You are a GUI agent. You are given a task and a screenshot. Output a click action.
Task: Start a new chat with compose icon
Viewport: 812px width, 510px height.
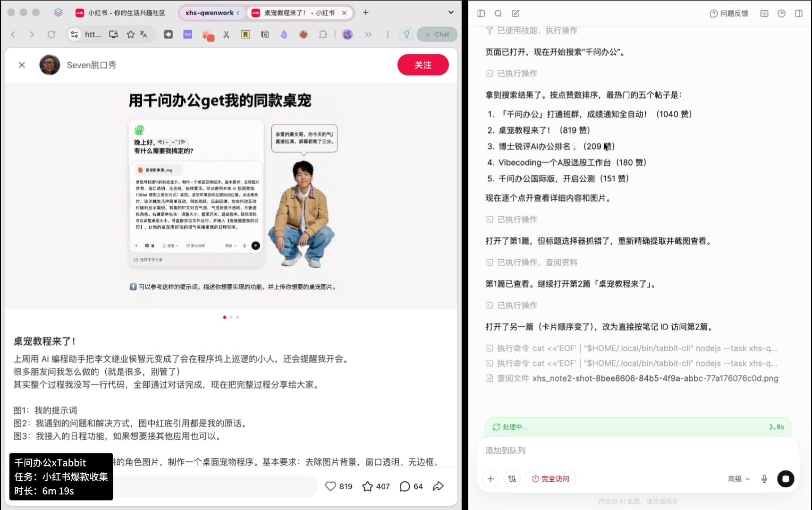coord(516,14)
